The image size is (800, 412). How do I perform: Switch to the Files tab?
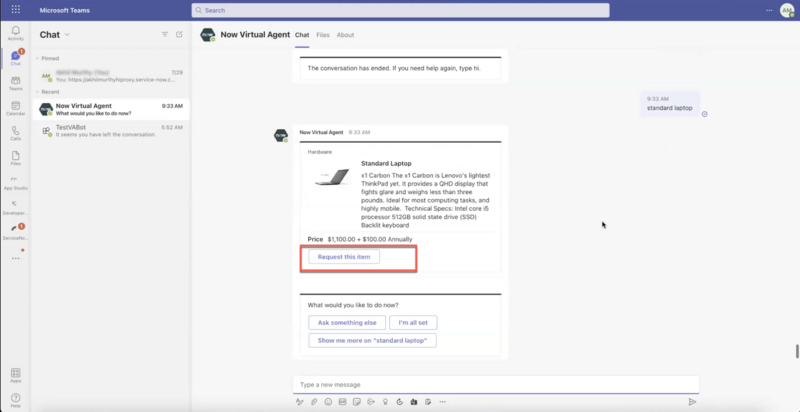pyautogui.click(x=322, y=35)
